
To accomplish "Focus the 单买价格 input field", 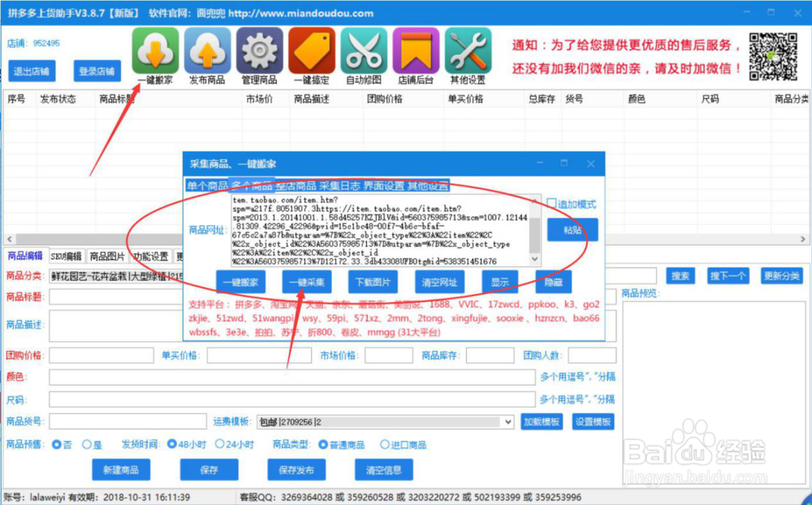I will click(259, 356).
